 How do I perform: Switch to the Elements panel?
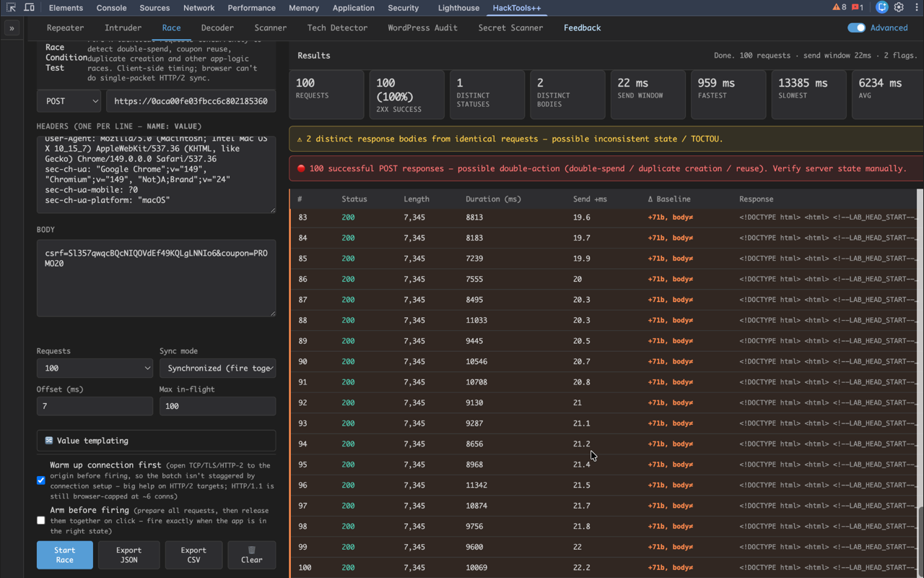pos(66,8)
